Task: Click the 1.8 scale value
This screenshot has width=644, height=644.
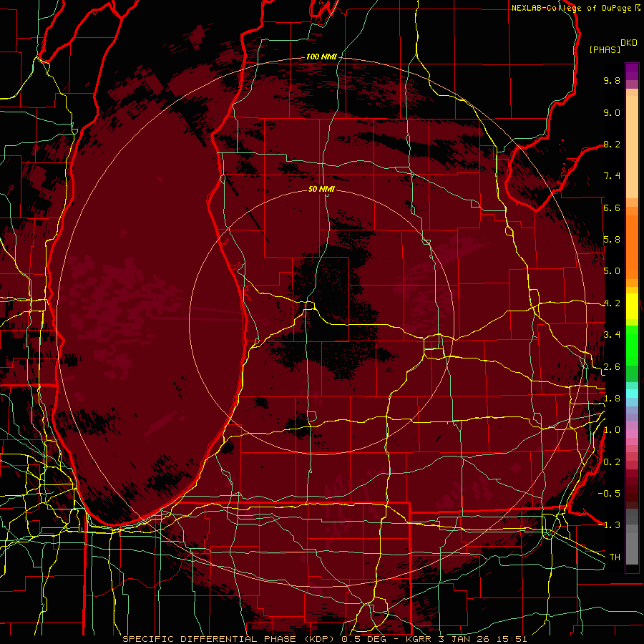Action: (612, 399)
